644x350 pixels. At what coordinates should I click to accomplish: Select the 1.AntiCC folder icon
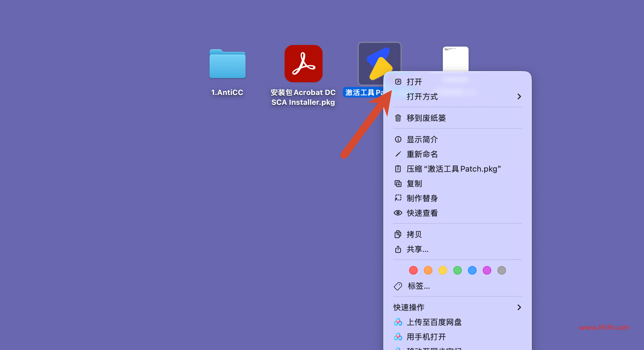[227, 64]
